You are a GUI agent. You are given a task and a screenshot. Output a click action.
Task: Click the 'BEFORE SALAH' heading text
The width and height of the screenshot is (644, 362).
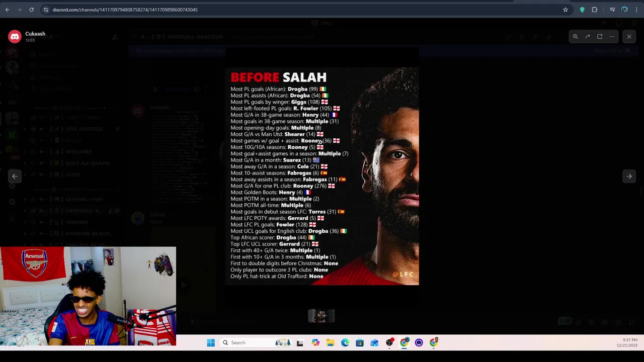pyautogui.click(x=278, y=77)
